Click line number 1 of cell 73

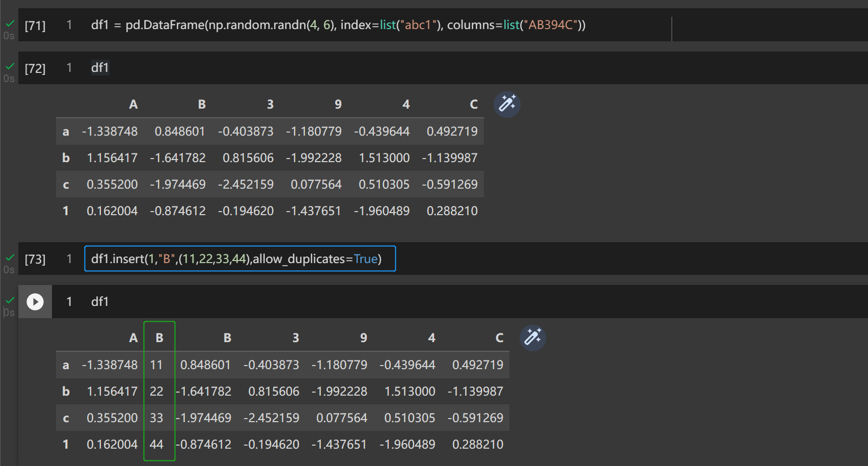(x=69, y=258)
